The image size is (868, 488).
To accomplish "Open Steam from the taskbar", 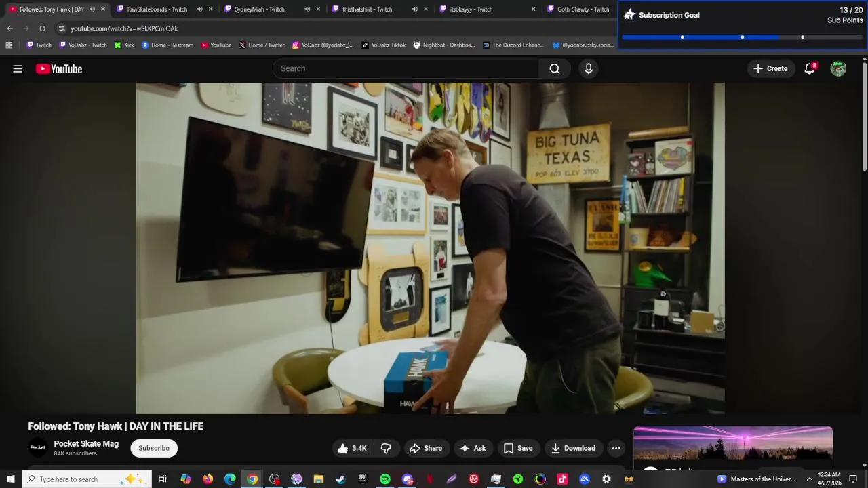I will point(340,479).
